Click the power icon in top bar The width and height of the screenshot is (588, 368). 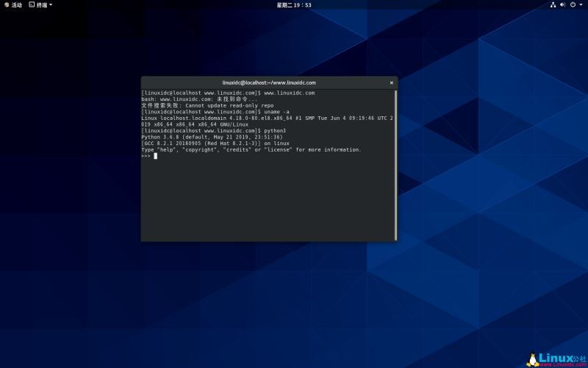click(x=573, y=4)
